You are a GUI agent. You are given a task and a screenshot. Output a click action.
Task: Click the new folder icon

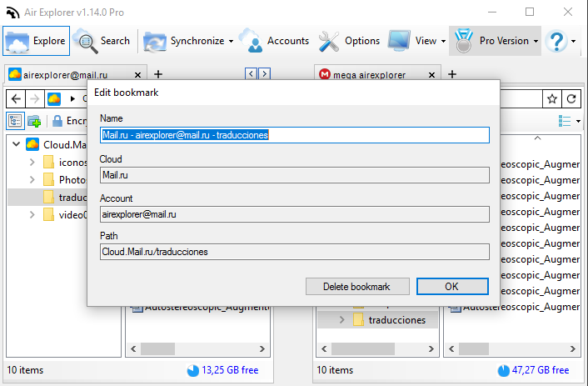pos(34,121)
